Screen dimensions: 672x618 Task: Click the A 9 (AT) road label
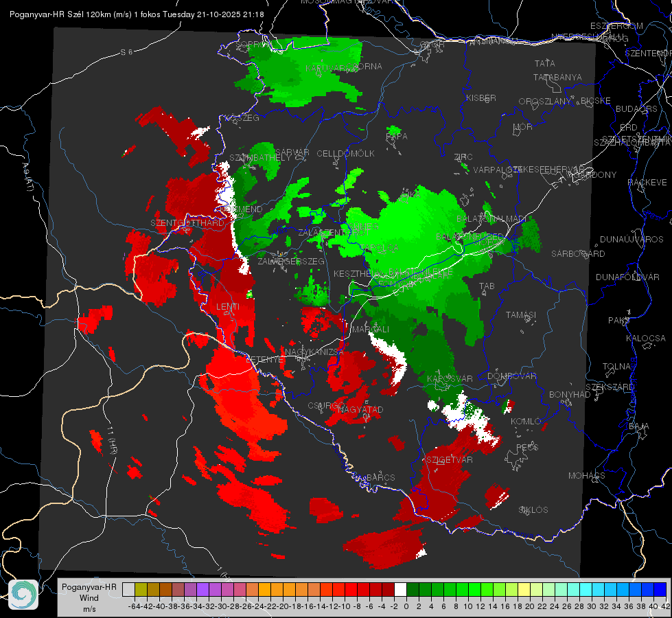pyautogui.click(x=27, y=177)
